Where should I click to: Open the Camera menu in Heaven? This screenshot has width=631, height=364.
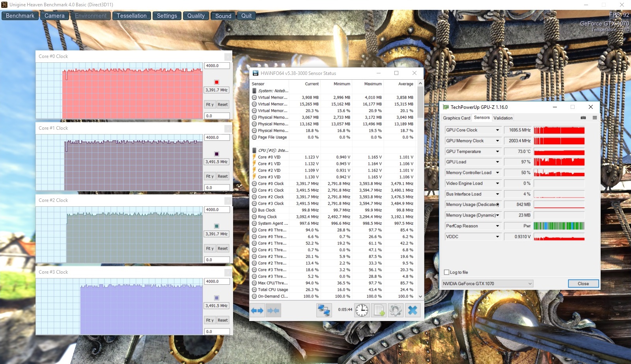(x=54, y=16)
